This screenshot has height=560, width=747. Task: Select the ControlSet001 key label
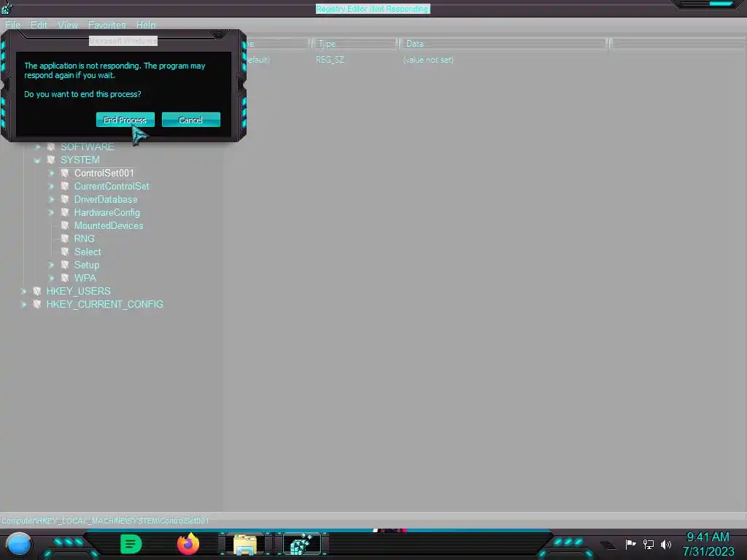click(104, 174)
